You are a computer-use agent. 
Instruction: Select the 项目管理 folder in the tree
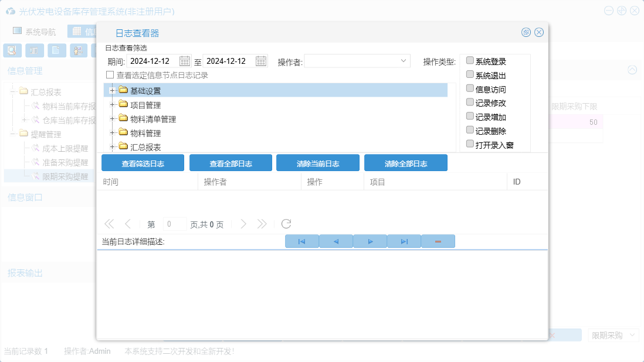145,105
